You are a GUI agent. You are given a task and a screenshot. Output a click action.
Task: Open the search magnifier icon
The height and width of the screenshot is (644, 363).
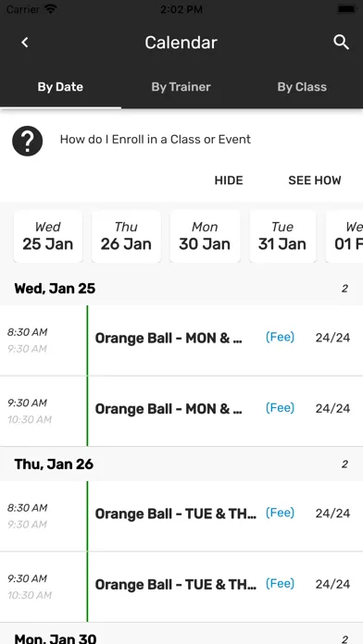click(341, 43)
